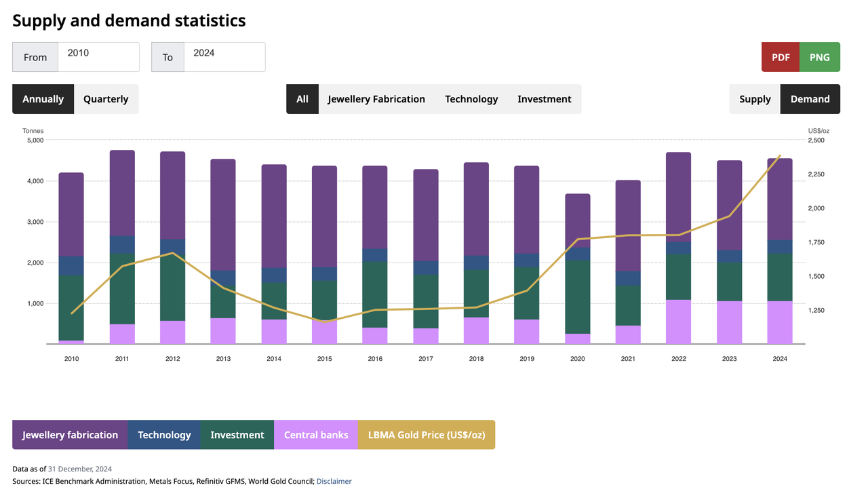The image size is (868, 500).
Task: Toggle LBMA Gold Price line legend
Action: [x=426, y=435]
